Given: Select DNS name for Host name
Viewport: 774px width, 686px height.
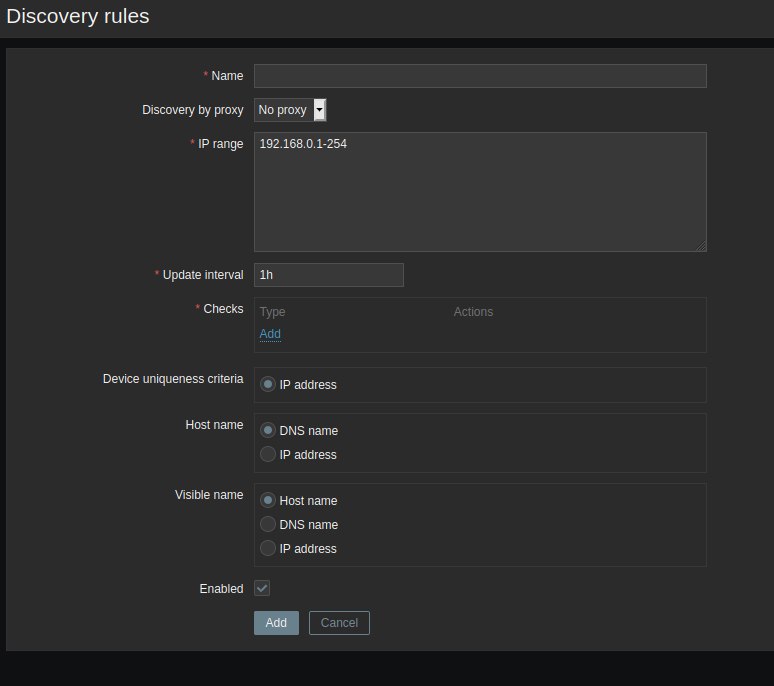Looking at the screenshot, I should [x=268, y=430].
